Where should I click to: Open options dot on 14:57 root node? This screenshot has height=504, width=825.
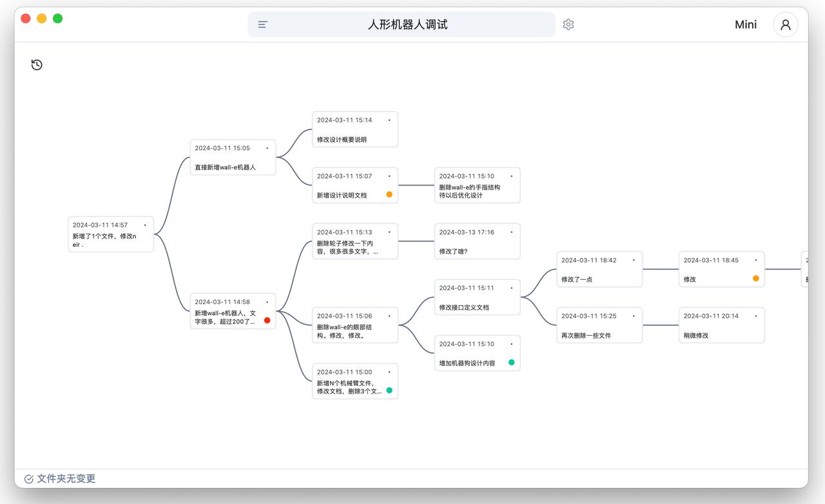coord(145,225)
